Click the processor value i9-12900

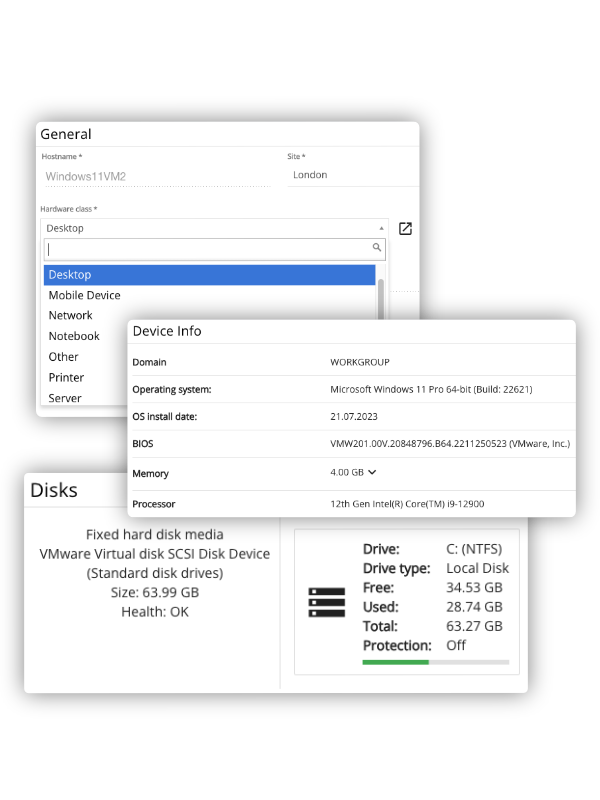point(407,504)
